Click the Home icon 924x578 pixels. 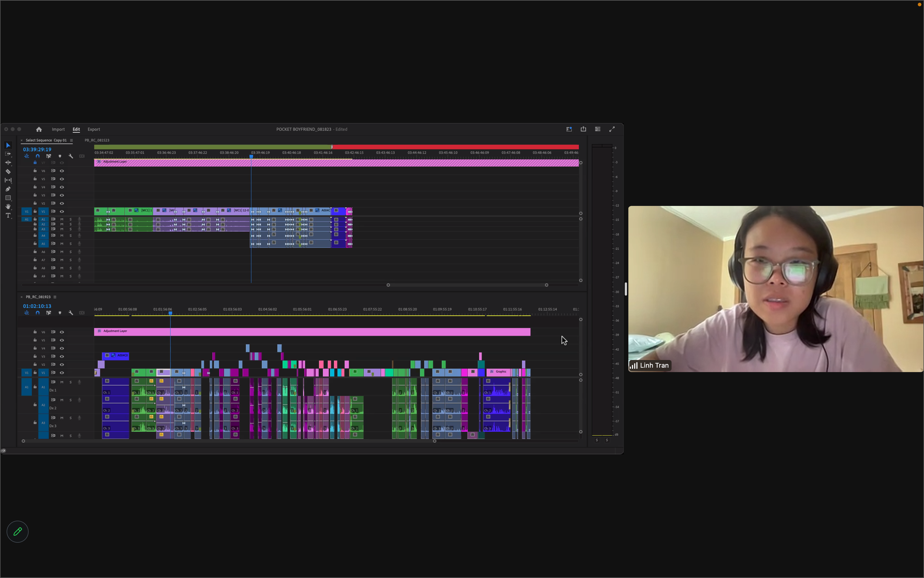pos(39,129)
